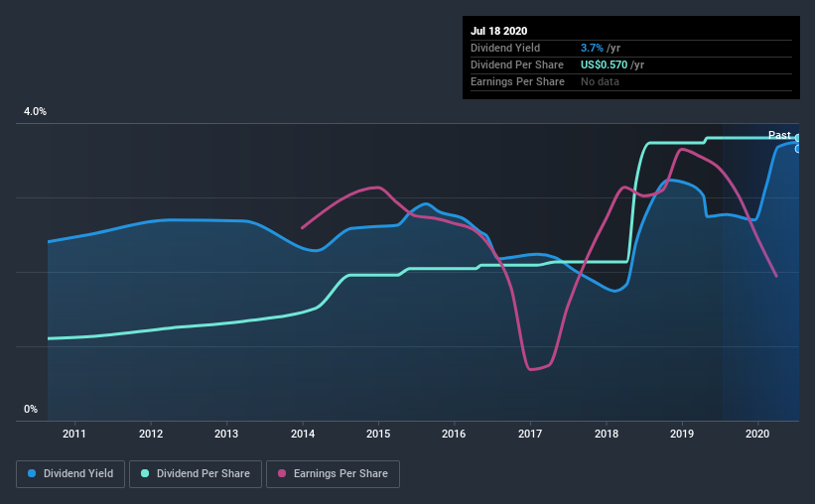
Task: Click the US$0.570 dividend per share value
Action: click(604, 64)
